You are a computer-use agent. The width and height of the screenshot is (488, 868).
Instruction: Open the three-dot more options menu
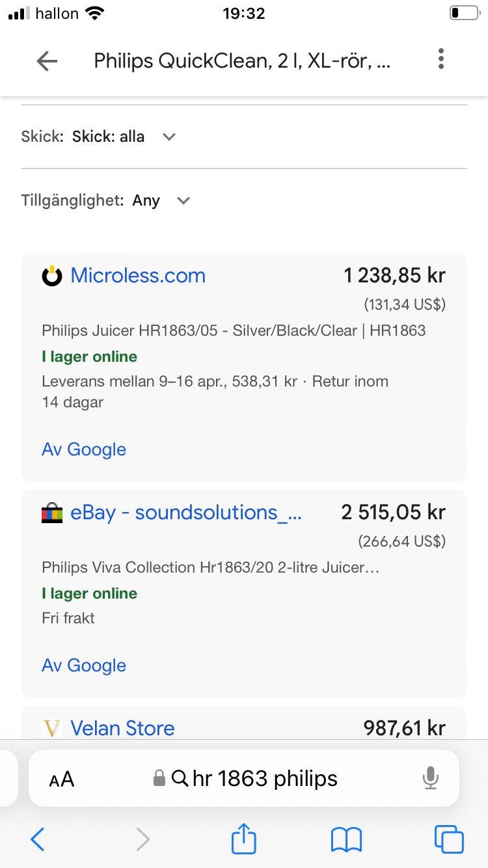[x=441, y=59]
